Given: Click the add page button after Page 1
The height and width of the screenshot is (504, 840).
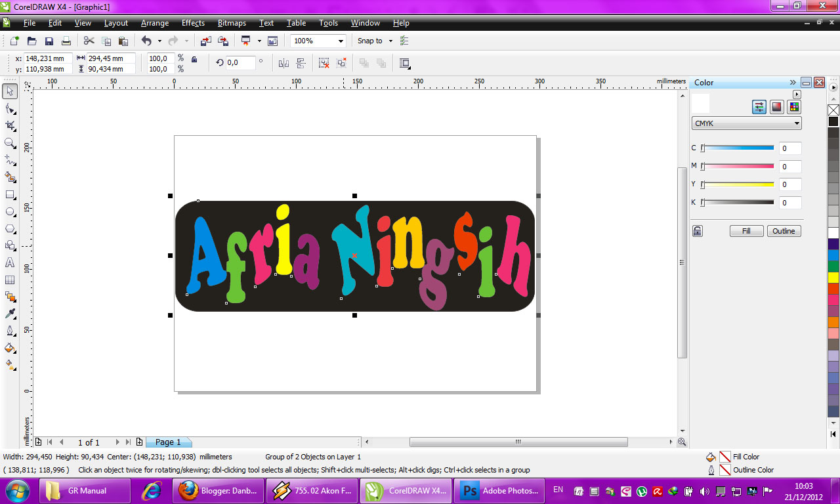Looking at the screenshot, I should point(139,442).
